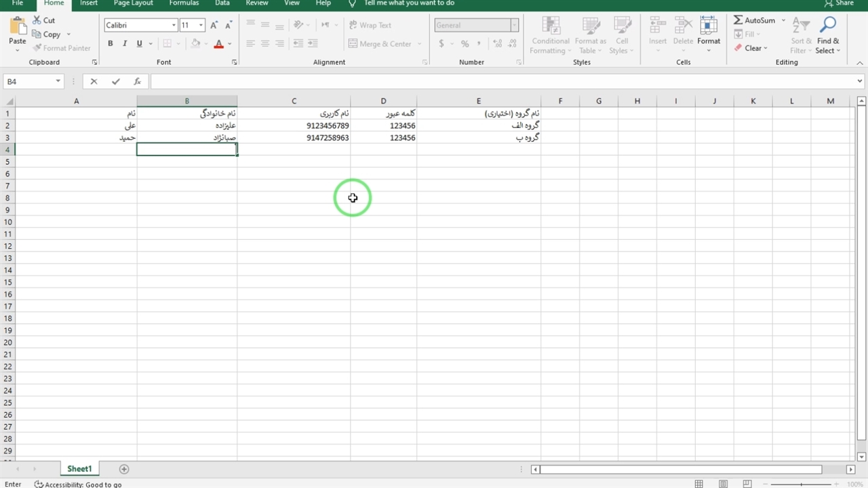Image resolution: width=868 pixels, height=488 pixels.
Task: Toggle Underline formatting
Action: (x=139, y=44)
